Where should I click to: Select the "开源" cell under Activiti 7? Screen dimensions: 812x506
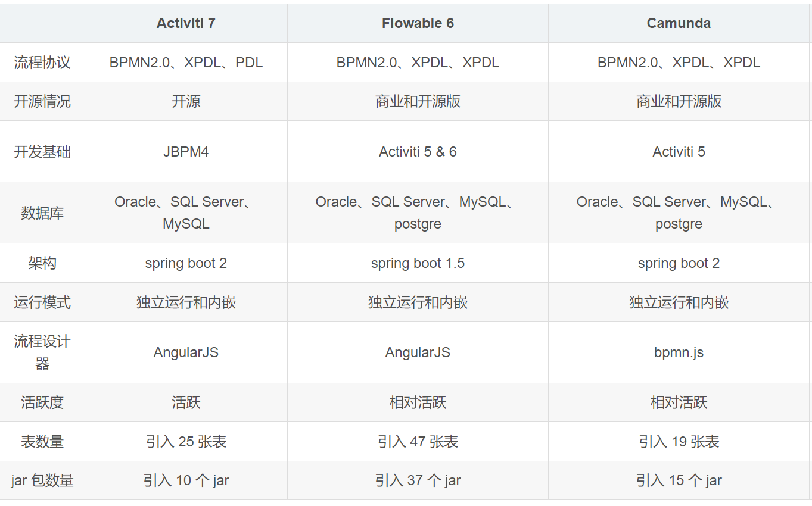[186, 101]
